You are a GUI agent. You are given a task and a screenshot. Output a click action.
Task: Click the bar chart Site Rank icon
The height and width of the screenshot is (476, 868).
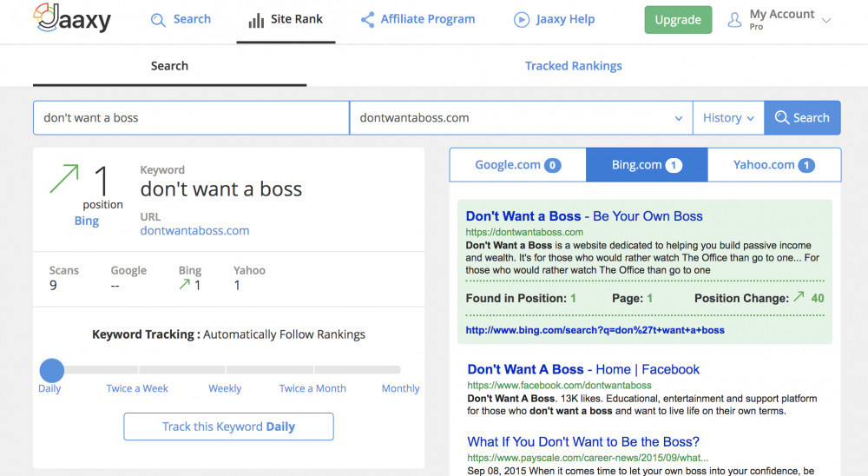tap(256, 21)
